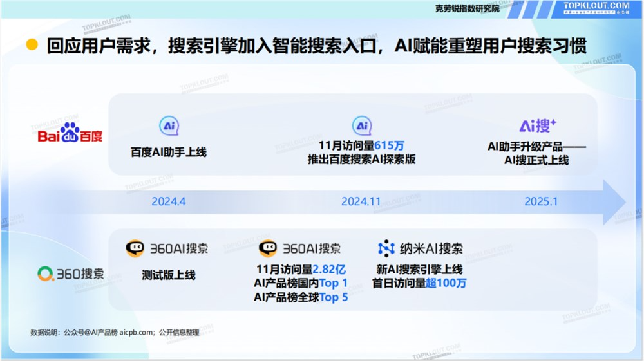Click the text 推出百度搜索AI探索版
Screen dimensions: 644x361
361,159
